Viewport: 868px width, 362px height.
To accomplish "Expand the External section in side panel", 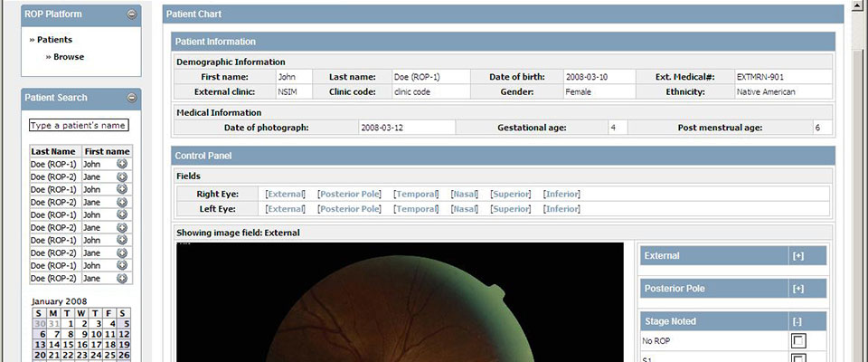I will pyautogui.click(x=797, y=256).
